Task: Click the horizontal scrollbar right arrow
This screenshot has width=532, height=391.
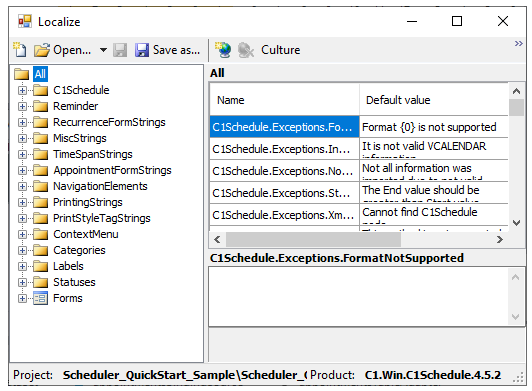Action: pyautogui.click(x=499, y=240)
